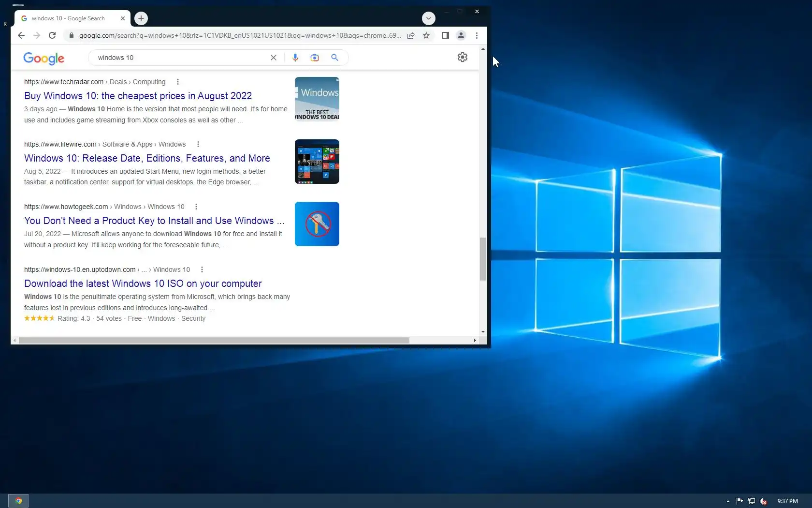This screenshot has height=508, width=812.
Task: Click the browser forward arrow
Action: [37, 35]
